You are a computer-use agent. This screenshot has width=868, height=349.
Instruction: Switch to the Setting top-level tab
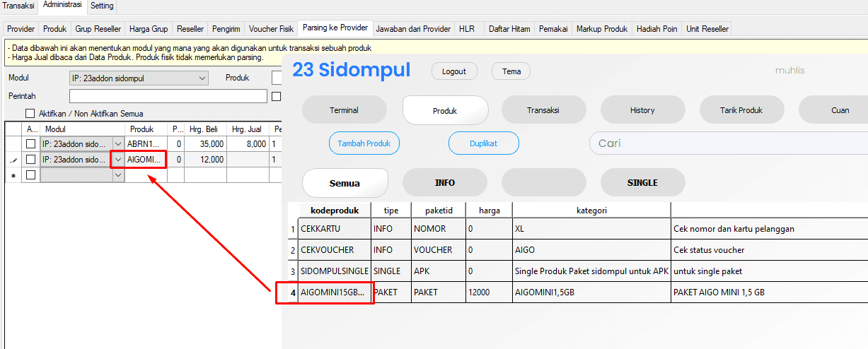click(102, 6)
